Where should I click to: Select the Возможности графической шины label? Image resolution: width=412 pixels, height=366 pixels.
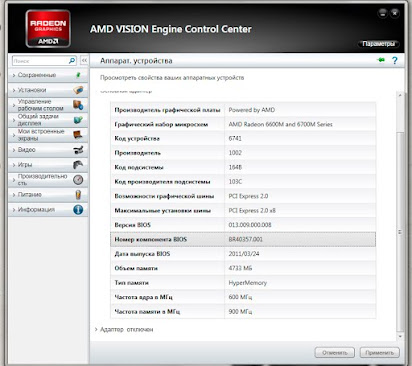point(164,196)
